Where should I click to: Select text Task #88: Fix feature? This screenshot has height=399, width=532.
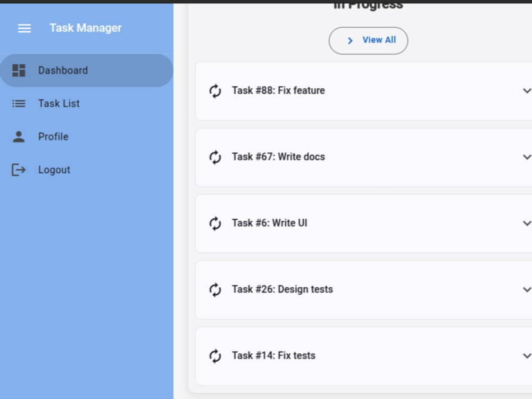tap(278, 90)
